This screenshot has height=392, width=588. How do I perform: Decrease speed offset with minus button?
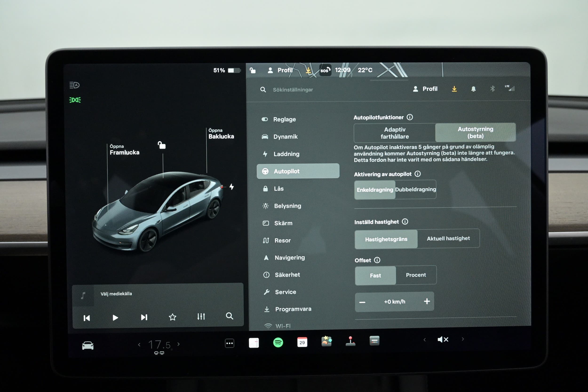click(362, 302)
